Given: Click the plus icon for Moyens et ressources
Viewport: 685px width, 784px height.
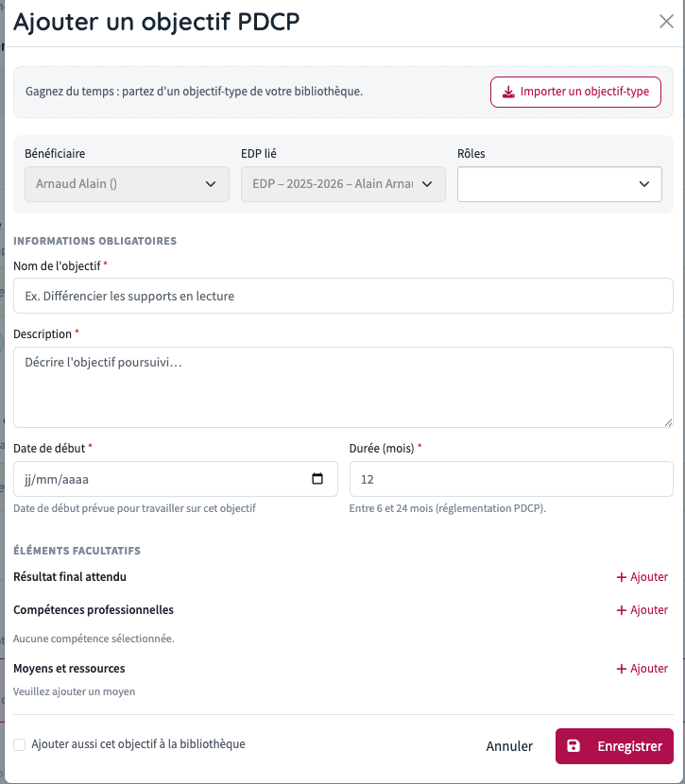Looking at the screenshot, I should coord(622,669).
